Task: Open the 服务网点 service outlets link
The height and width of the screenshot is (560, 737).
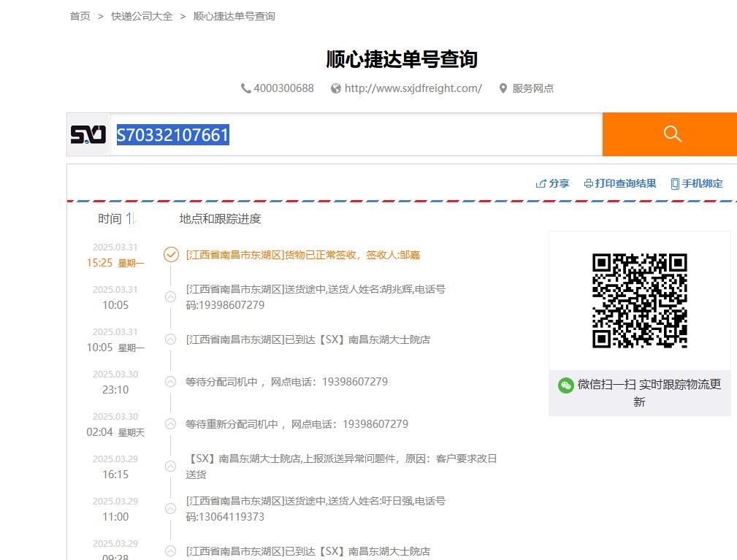Action: tap(533, 88)
